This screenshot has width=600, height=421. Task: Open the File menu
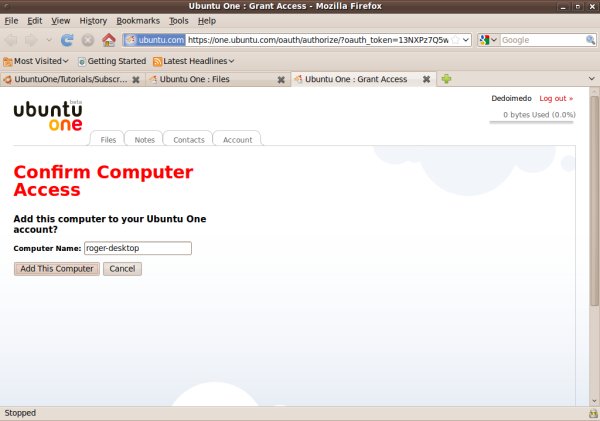point(11,21)
